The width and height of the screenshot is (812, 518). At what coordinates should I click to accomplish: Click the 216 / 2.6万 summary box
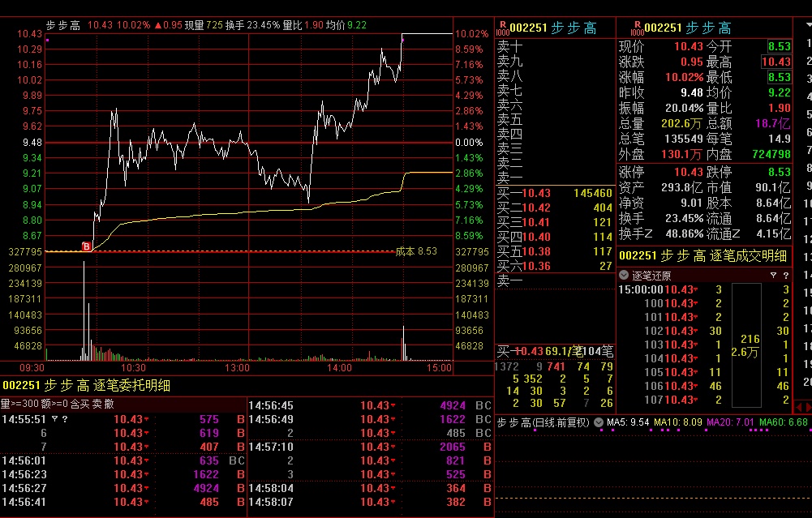746,345
